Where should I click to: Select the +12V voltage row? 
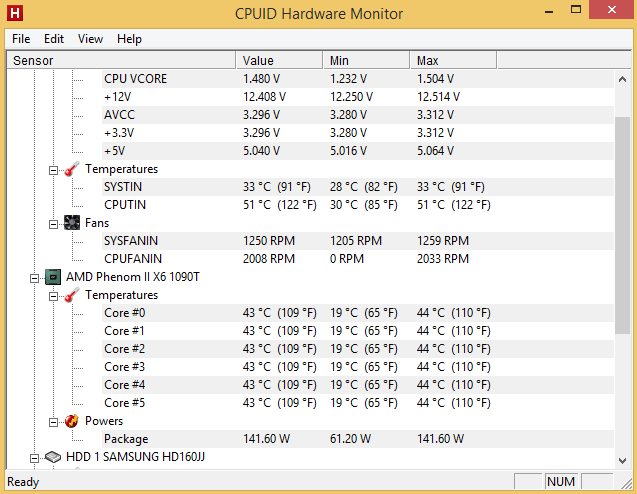[x=358, y=97]
